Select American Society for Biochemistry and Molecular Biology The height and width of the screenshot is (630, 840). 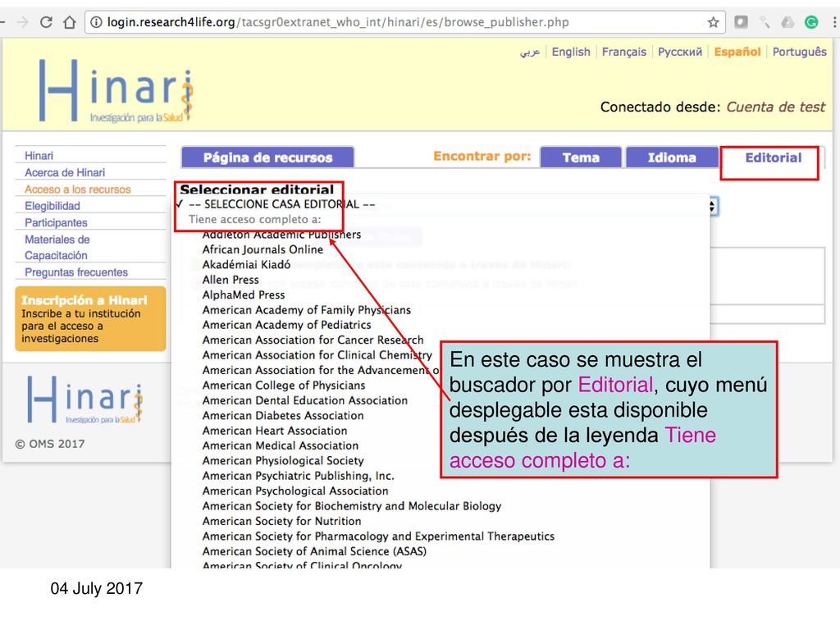click(352, 506)
